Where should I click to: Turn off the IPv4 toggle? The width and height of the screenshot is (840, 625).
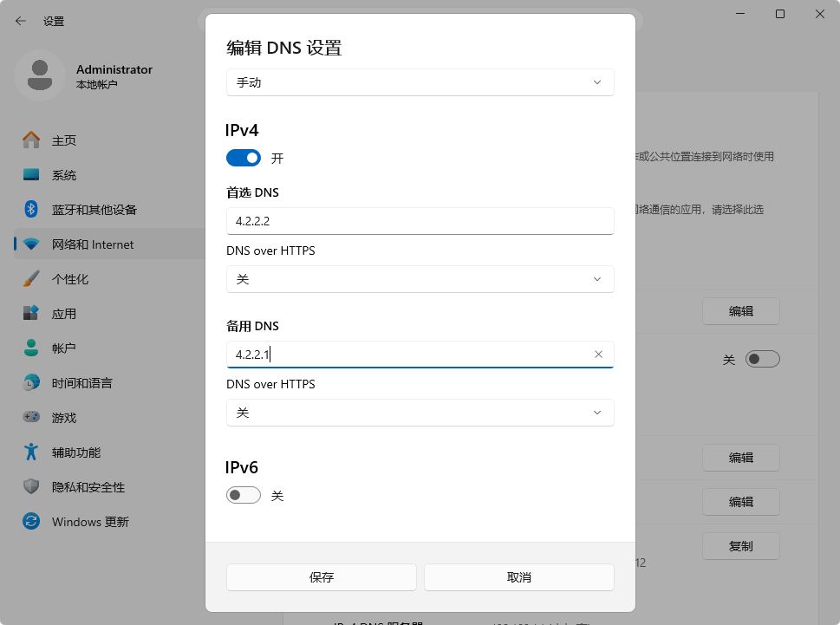[244, 158]
